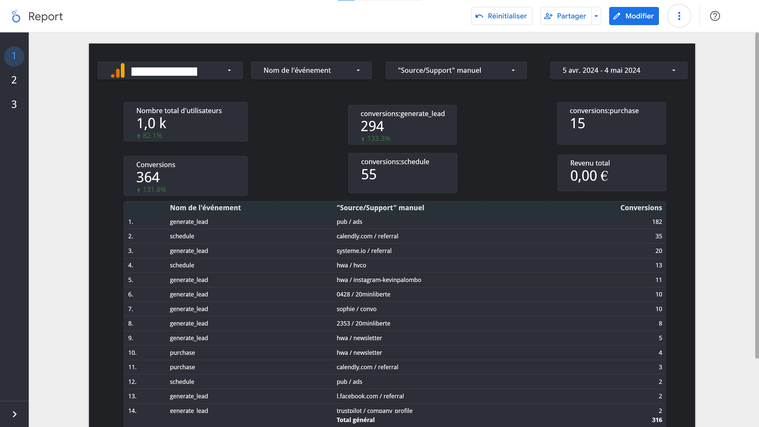Click the Réinitialiser button
Viewport: 759px width, 427px height.
(501, 16)
